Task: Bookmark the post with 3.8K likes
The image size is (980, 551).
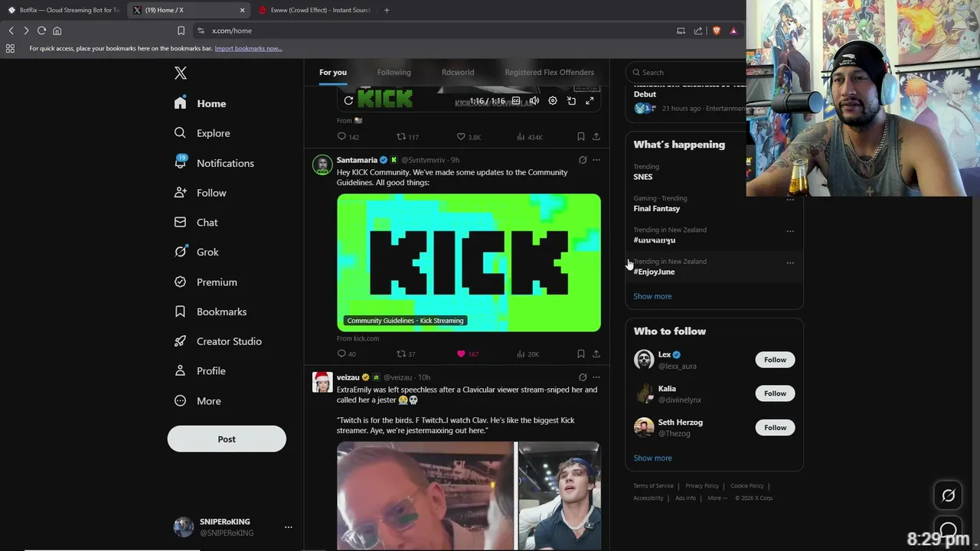Action: [x=581, y=137]
